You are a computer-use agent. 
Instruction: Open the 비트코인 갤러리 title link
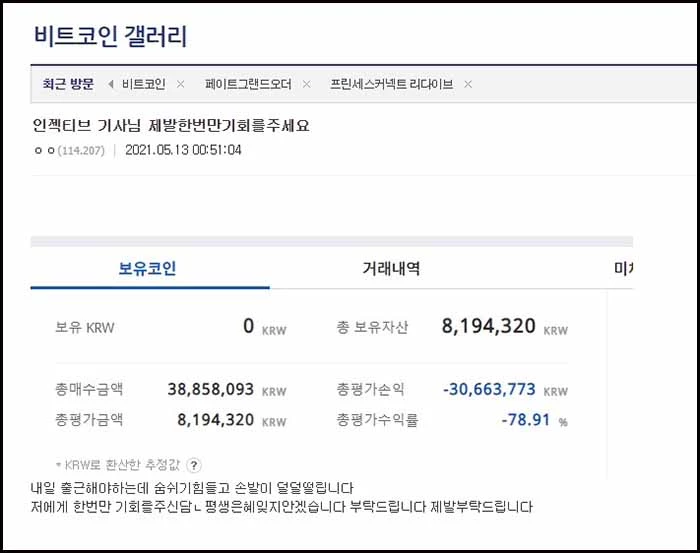point(110,37)
